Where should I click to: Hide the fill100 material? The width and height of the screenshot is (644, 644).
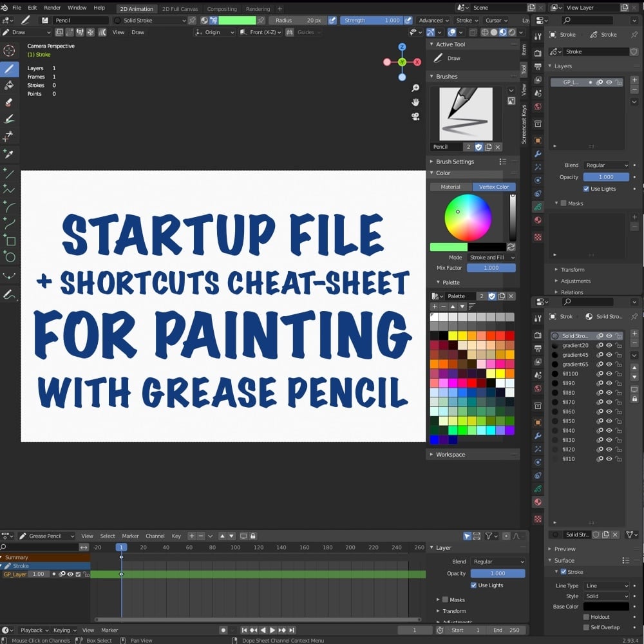click(x=609, y=374)
